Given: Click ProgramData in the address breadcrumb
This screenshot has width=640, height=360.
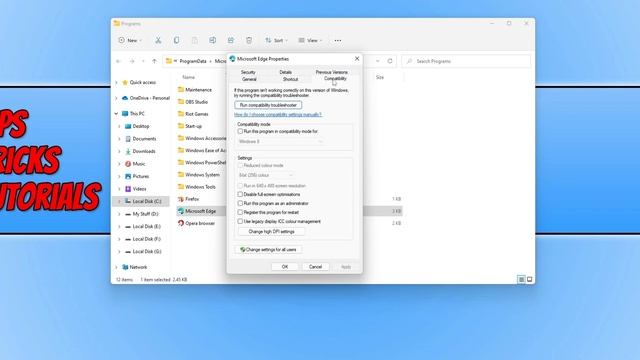Looking at the screenshot, I should 193,61.
